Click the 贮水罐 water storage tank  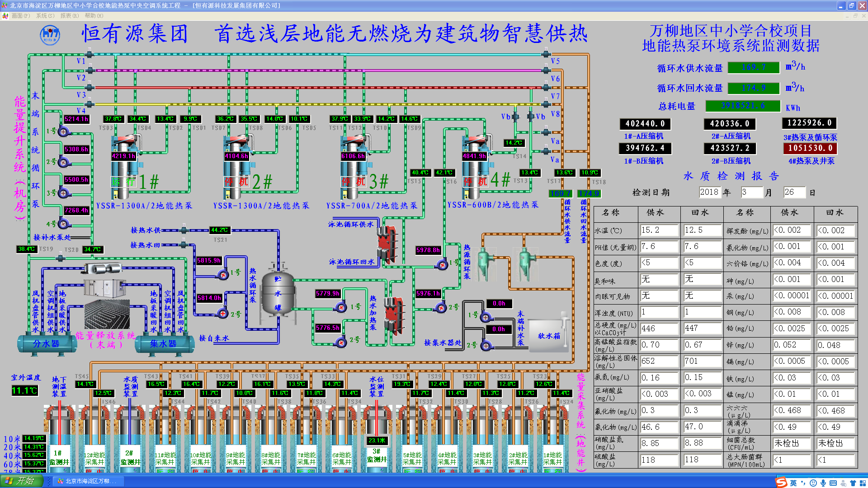[278, 294]
